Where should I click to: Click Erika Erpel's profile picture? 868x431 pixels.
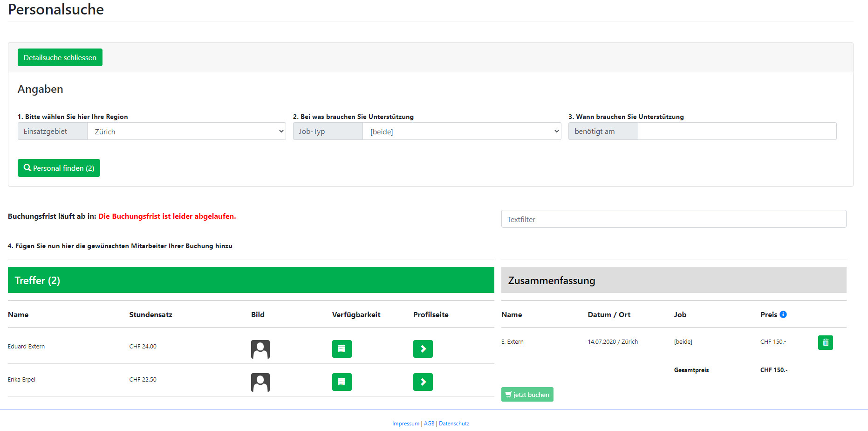260,382
